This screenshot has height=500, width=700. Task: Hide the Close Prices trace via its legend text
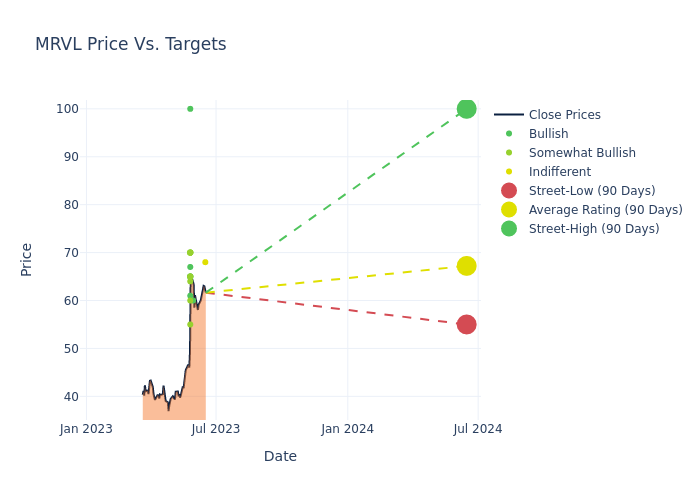click(564, 115)
